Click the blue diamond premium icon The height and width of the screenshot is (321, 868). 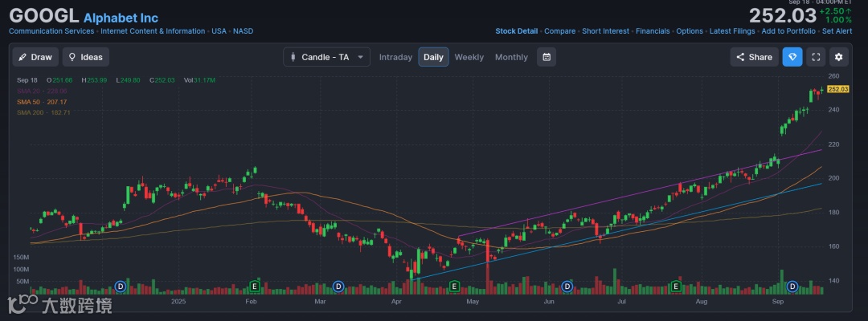coord(792,57)
